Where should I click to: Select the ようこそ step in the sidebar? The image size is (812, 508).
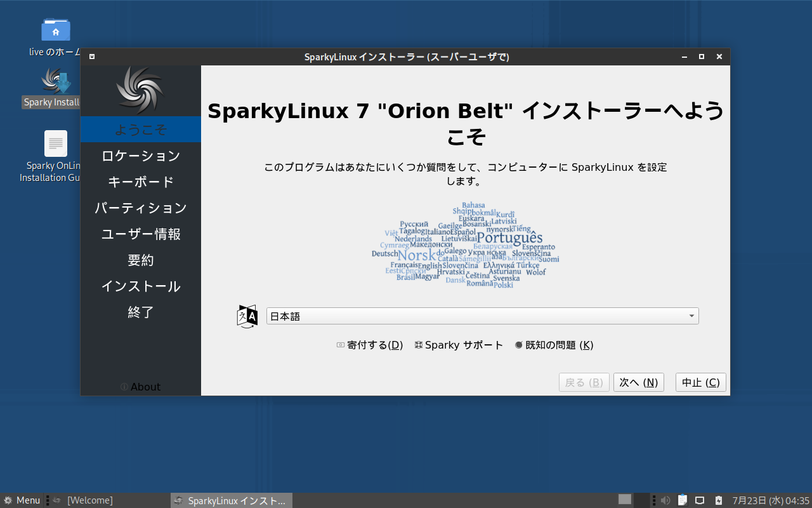pyautogui.click(x=141, y=130)
